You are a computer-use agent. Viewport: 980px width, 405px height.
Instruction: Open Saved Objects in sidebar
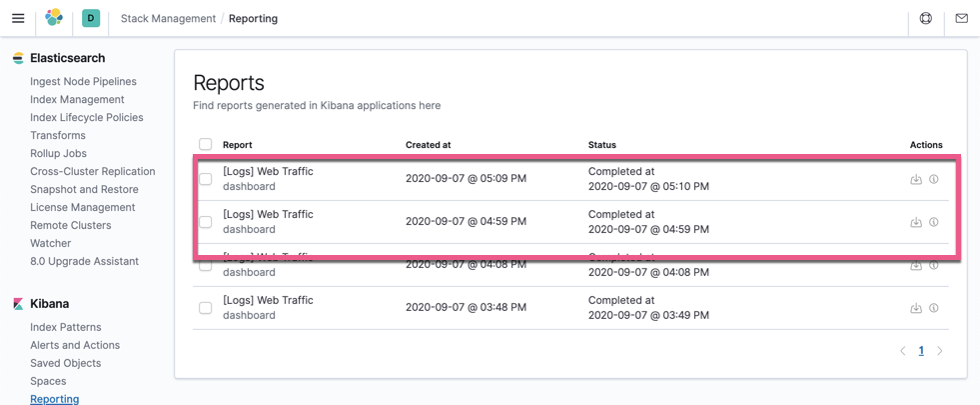(x=65, y=363)
